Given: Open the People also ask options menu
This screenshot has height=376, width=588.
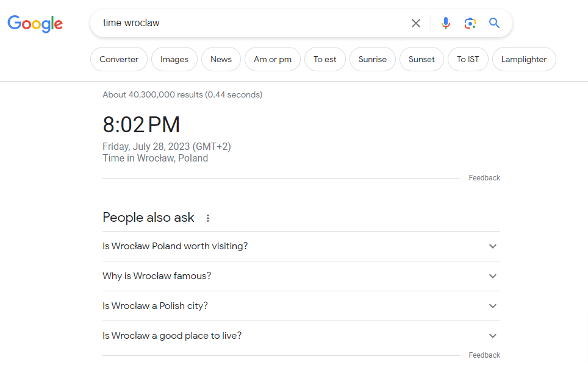Looking at the screenshot, I should pos(208,218).
